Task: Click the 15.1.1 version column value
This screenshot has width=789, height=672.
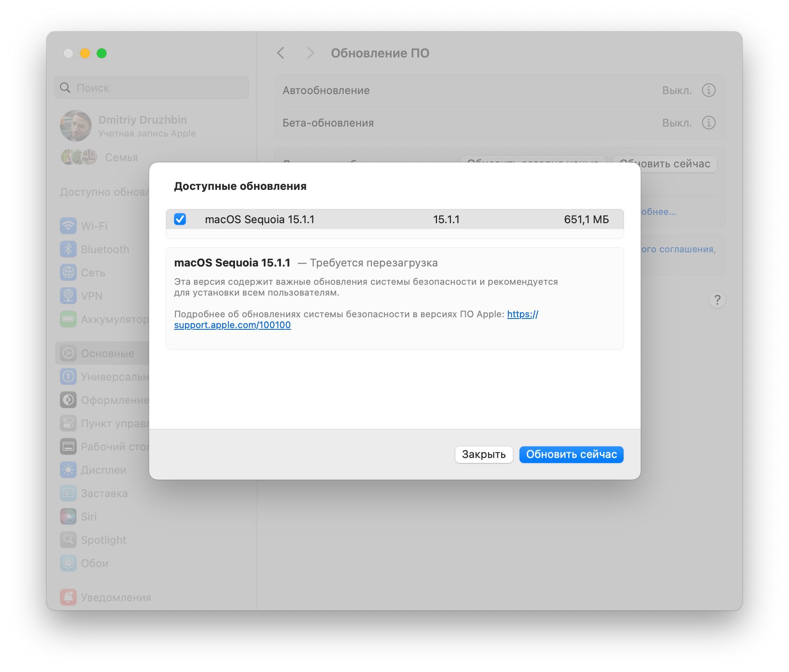Action: (446, 219)
